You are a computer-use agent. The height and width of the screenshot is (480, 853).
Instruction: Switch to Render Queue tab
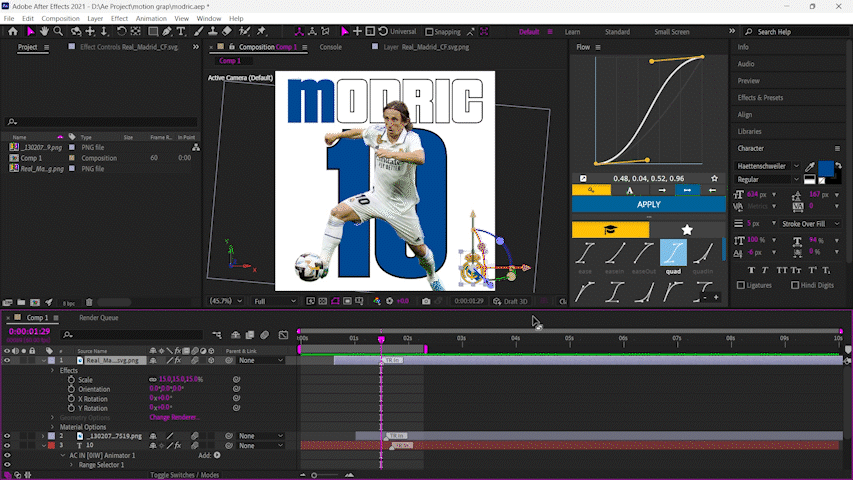[x=98, y=318]
